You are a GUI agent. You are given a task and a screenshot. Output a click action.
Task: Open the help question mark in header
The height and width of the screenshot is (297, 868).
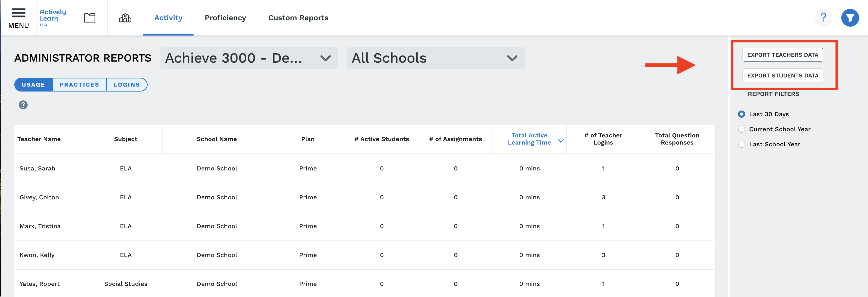pos(823,18)
